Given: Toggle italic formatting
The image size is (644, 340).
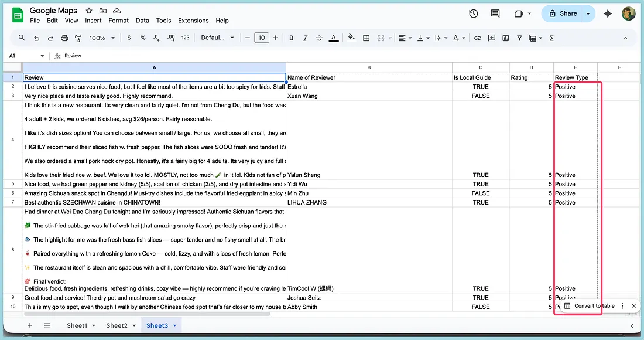Looking at the screenshot, I should tap(305, 38).
